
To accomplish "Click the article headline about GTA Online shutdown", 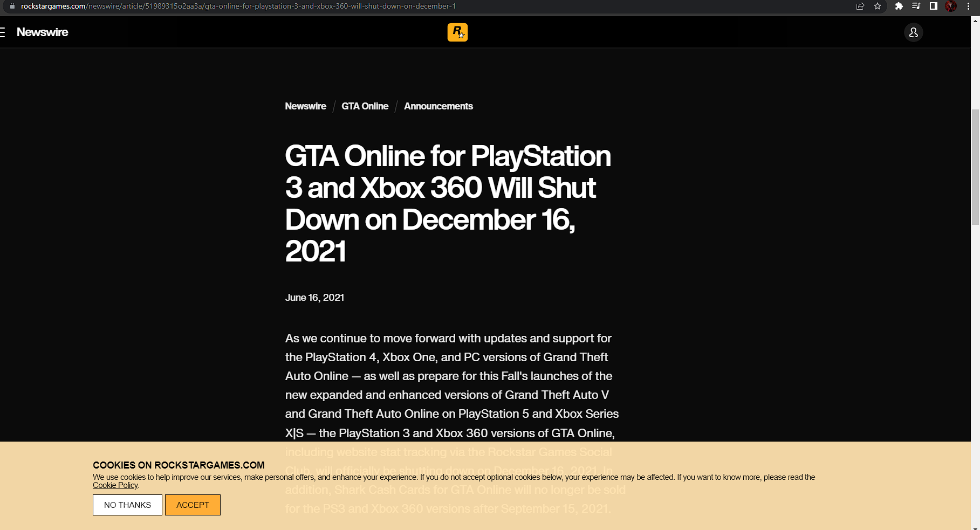I will (448, 204).
